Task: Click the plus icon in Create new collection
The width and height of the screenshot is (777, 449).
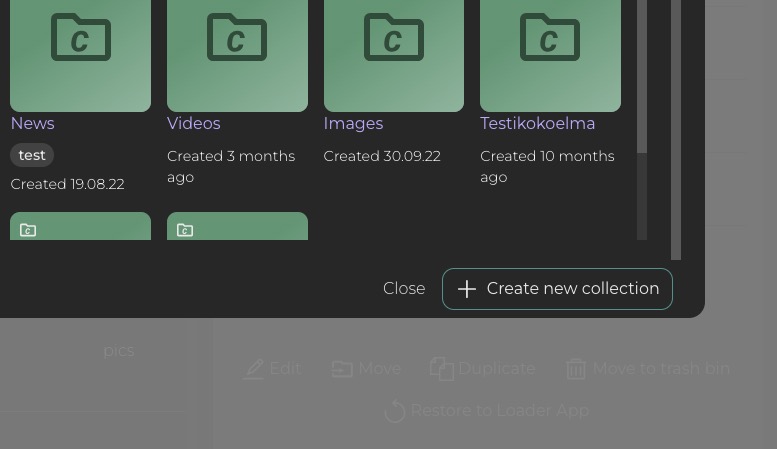Action: 466,289
